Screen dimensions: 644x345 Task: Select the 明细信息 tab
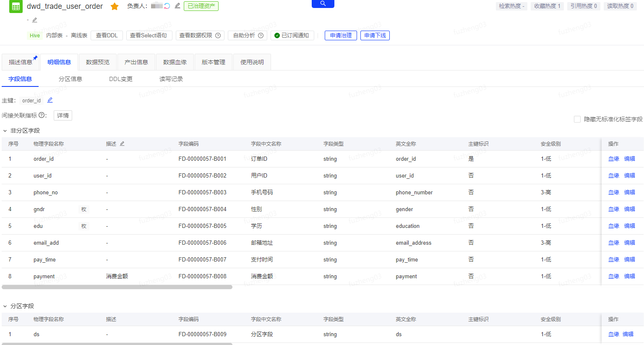pyautogui.click(x=59, y=62)
